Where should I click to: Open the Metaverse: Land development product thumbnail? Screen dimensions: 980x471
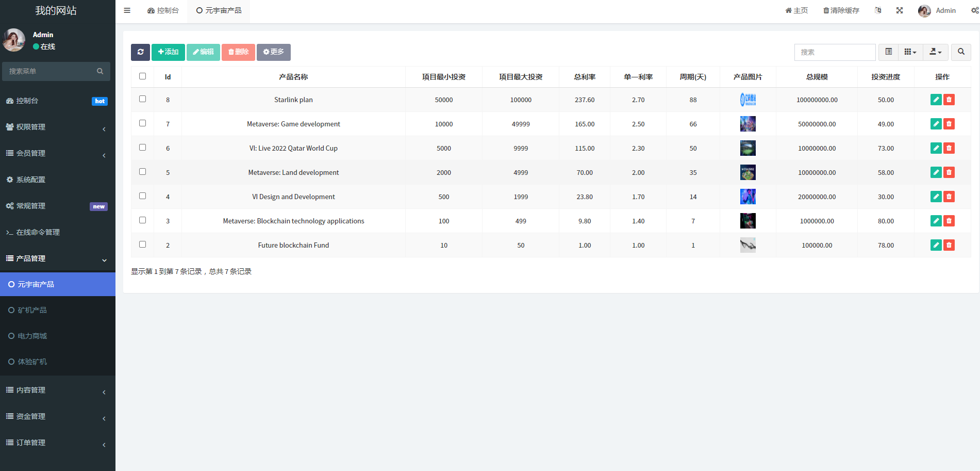[748, 172]
